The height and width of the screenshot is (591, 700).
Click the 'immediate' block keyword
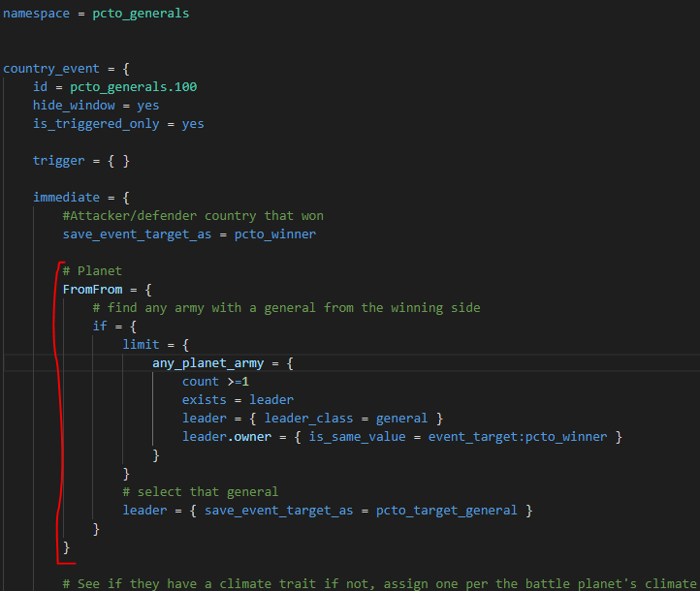(66, 197)
